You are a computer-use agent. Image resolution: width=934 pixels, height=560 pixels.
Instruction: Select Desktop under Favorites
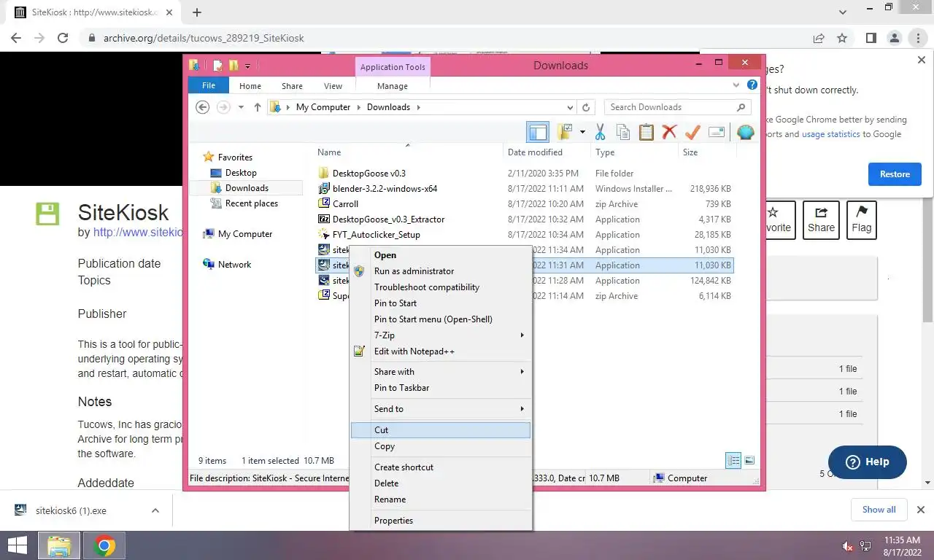click(x=241, y=173)
